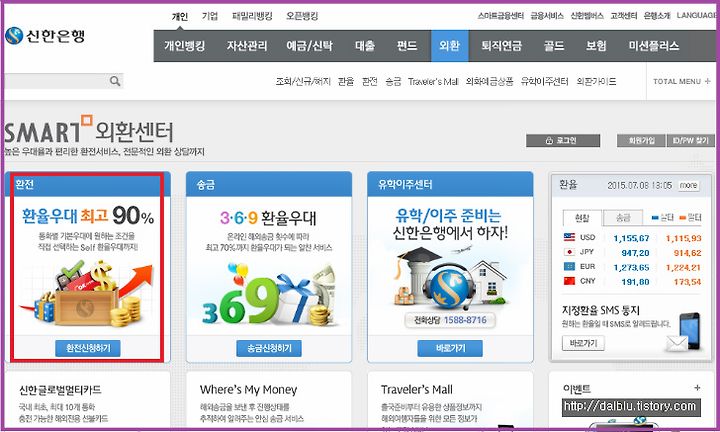Open the LANGUAGE selector
Viewport: 720px width, 432px height.
(696, 15)
